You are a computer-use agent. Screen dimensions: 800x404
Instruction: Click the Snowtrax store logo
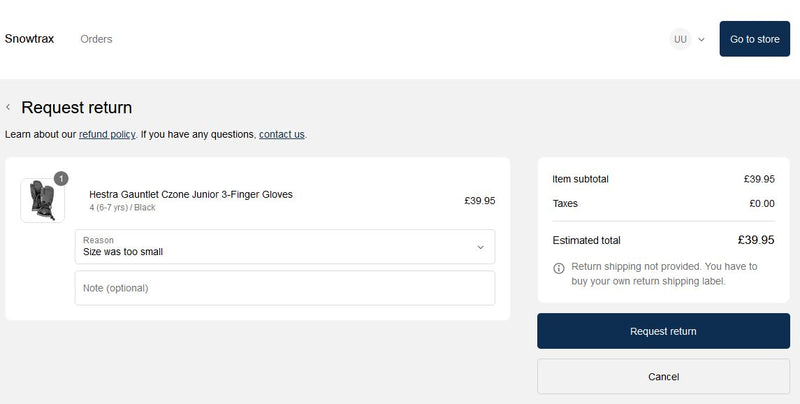tap(29, 39)
